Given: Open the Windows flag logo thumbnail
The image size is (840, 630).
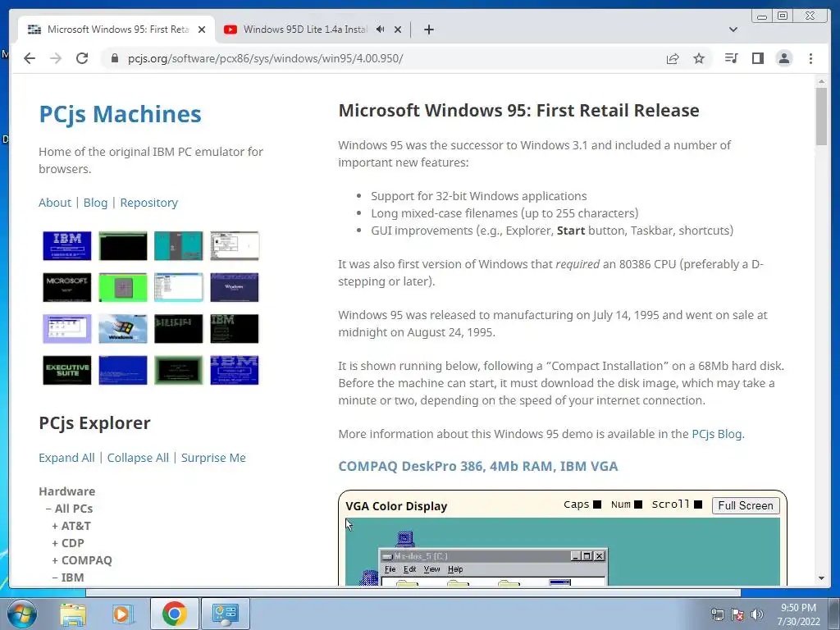Looking at the screenshot, I should [x=123, y=328].
